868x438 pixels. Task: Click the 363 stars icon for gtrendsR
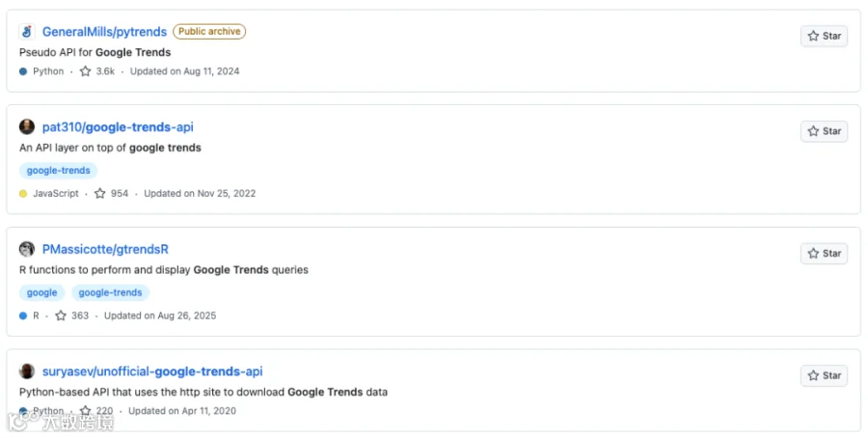(x=61, y=315)
